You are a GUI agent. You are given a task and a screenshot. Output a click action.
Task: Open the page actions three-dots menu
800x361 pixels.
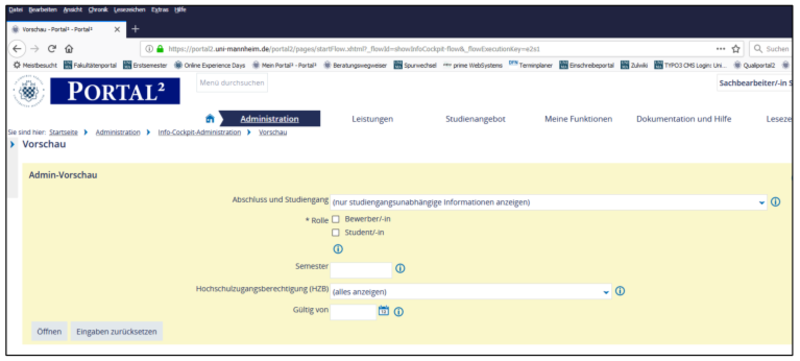coord(720,49)
